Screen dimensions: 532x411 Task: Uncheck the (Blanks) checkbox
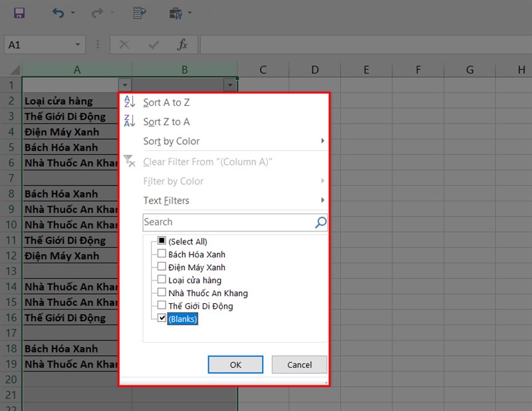pyautogui.click(x=162, y=319)
